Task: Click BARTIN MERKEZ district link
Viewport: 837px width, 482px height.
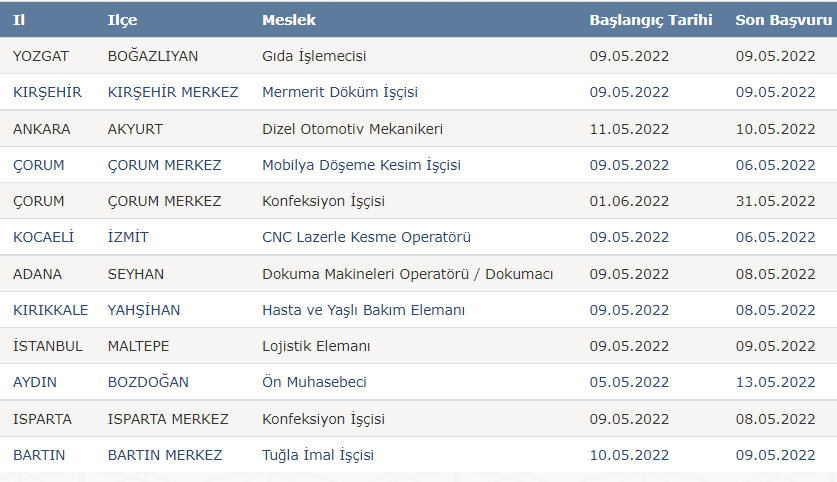Action: point(164,455)
